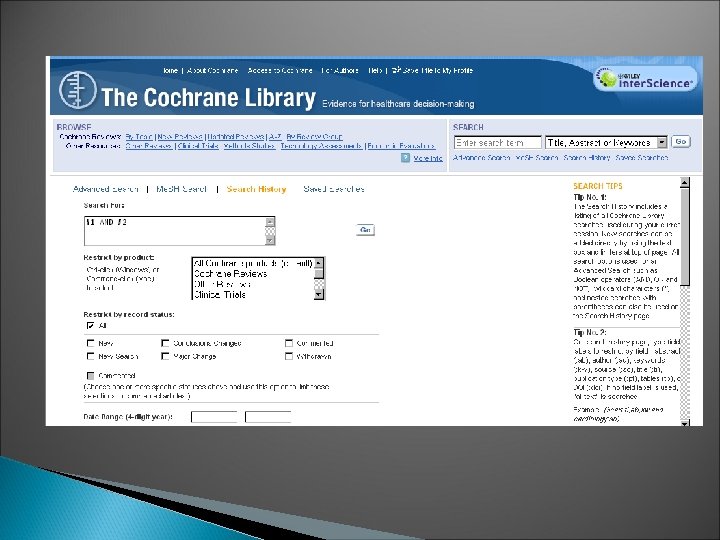Click the Search Tips scroll-up arrow
This screenshot has height=540, width=720.
pos(685,183)
